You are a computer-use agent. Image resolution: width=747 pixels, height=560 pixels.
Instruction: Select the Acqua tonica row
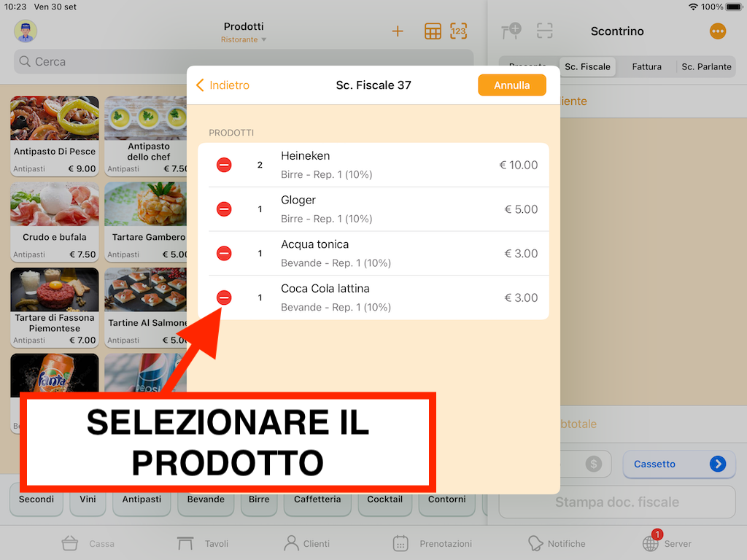pos(373,253)
